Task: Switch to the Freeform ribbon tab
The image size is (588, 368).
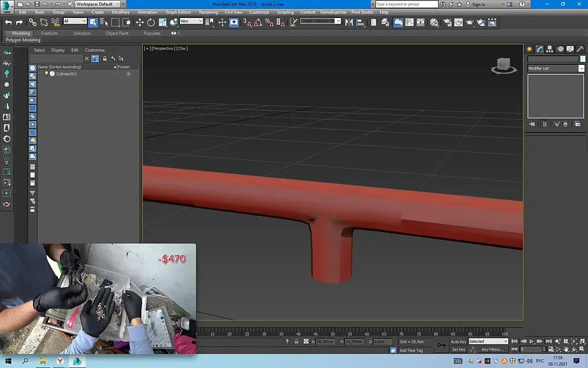Action: [49, 33]
